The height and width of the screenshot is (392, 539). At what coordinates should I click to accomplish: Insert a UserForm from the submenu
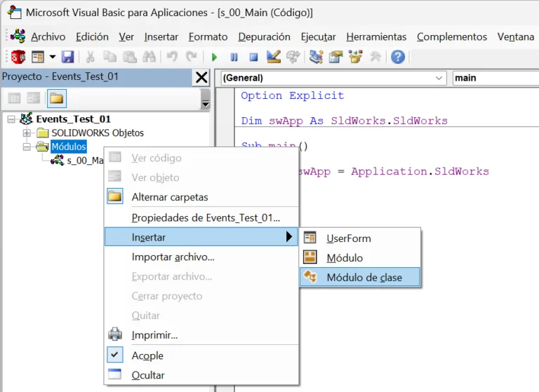(x=360, y=238)
